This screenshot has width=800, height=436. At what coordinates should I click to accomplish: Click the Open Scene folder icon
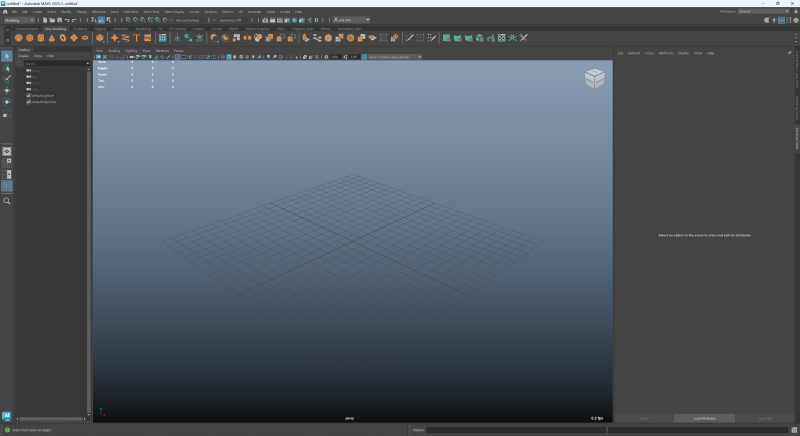pos(52,20)
